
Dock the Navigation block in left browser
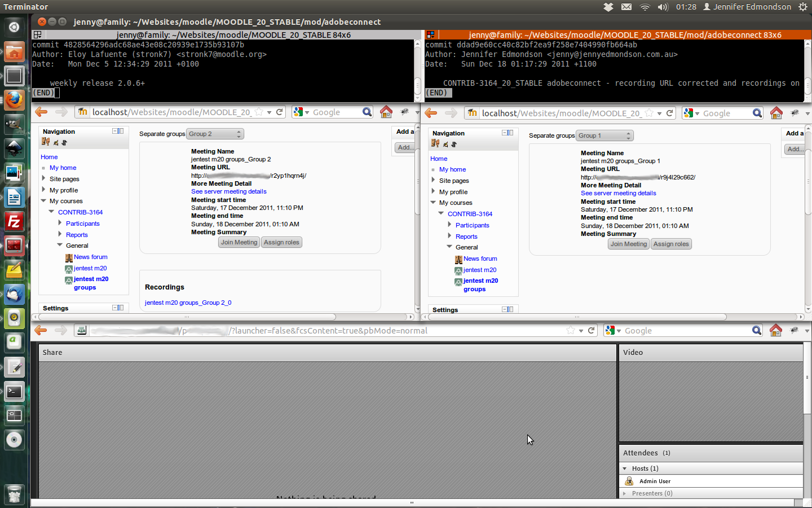tap(121, 131)
